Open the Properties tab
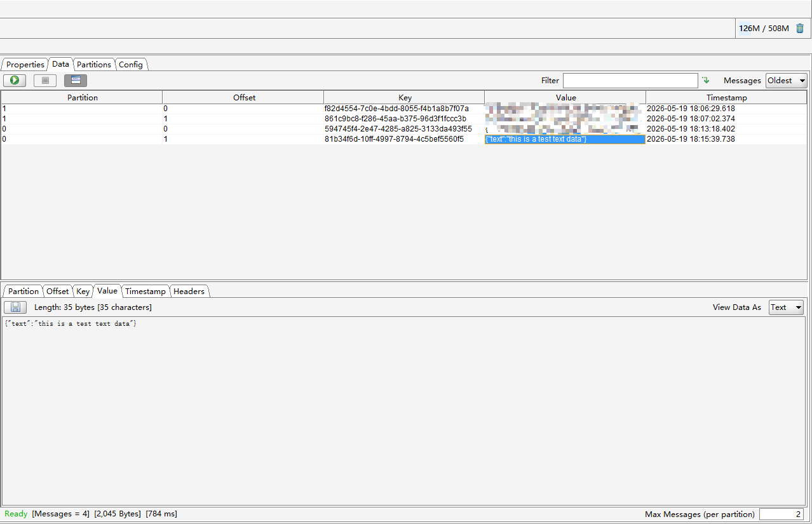 pyautogui.click(x=25, y=65)
